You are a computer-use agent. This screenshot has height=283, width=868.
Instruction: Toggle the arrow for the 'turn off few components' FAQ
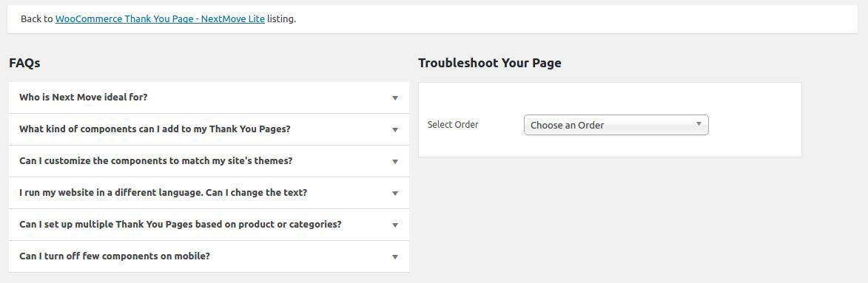pos(394,257)
